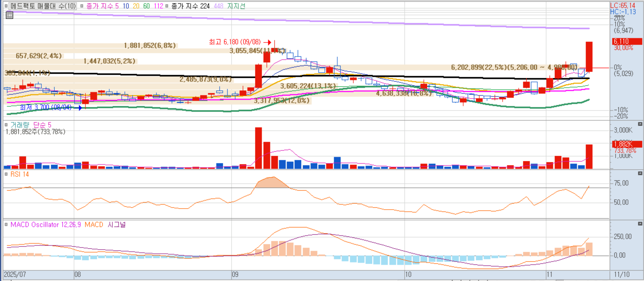
Task: Select the magenta 112 moving average label
Action: point(158,6)
